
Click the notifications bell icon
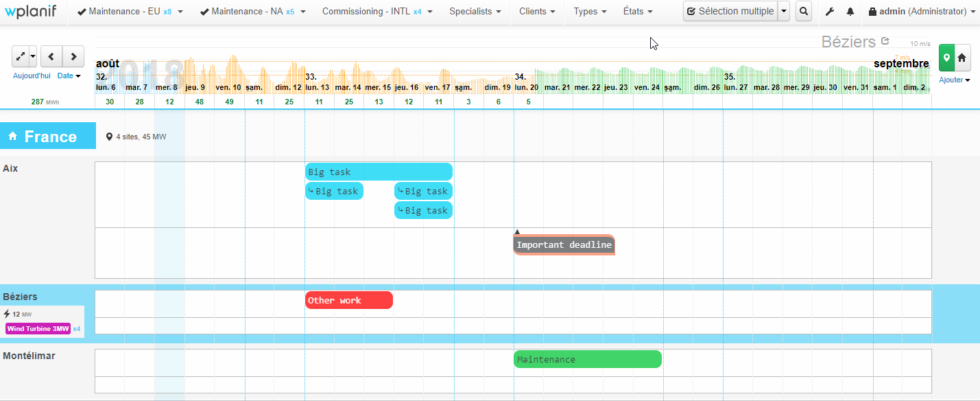[x=850, y=12]
